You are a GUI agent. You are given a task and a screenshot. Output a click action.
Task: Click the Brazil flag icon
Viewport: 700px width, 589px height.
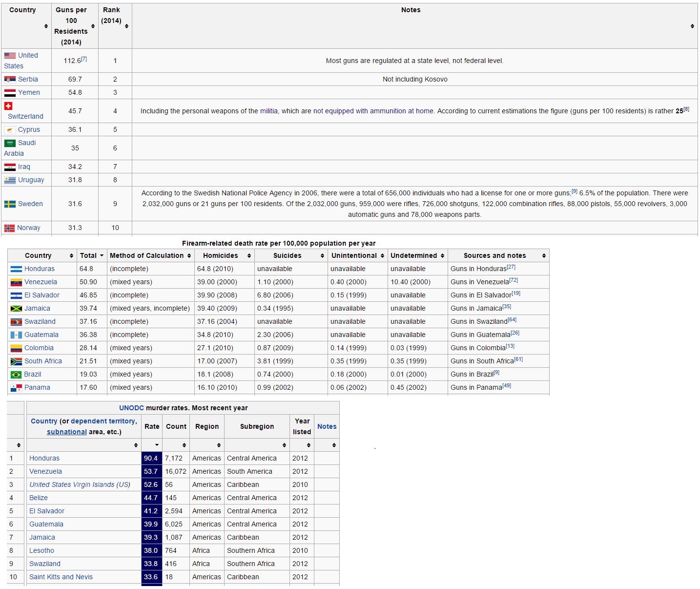click(x=16, y=375)
